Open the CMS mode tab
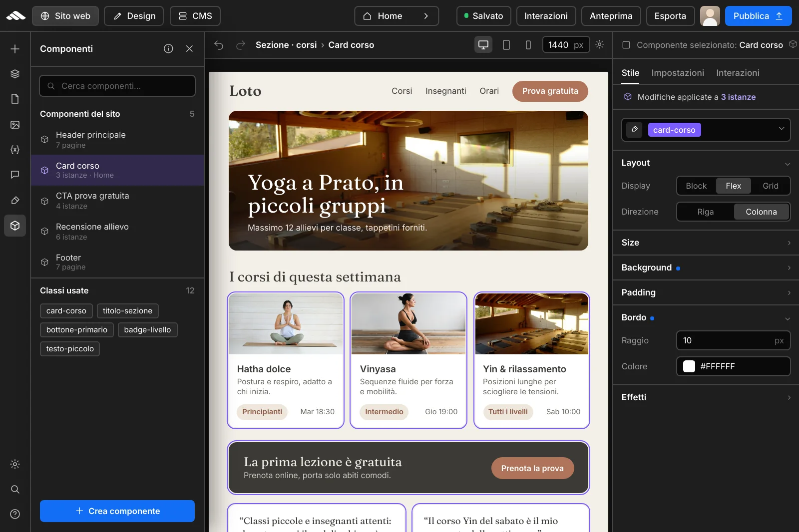The height and width of the screenshot is (532, 799). (x=195, y=16)
